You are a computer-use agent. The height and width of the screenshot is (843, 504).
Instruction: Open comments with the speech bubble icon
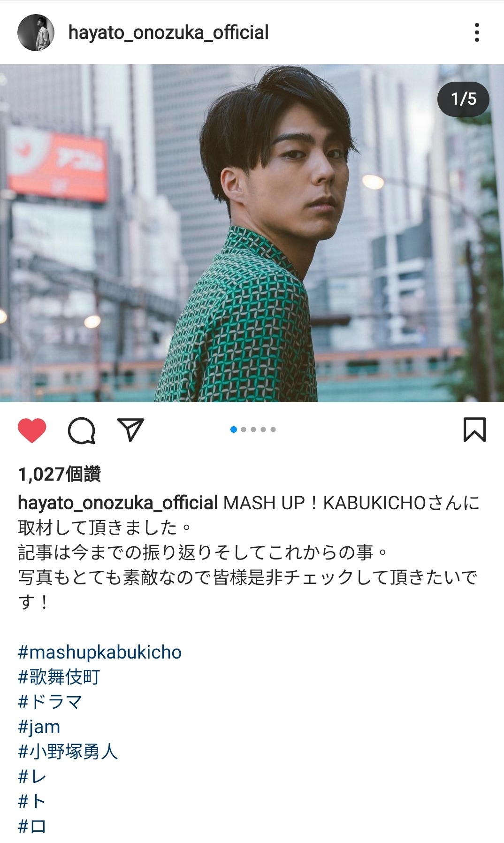click(x=82, y=430)
